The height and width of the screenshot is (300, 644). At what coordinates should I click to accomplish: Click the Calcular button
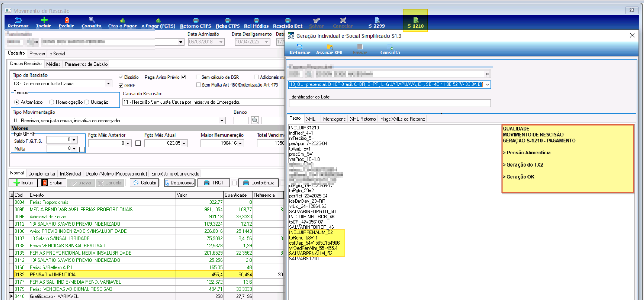(144, 183)
